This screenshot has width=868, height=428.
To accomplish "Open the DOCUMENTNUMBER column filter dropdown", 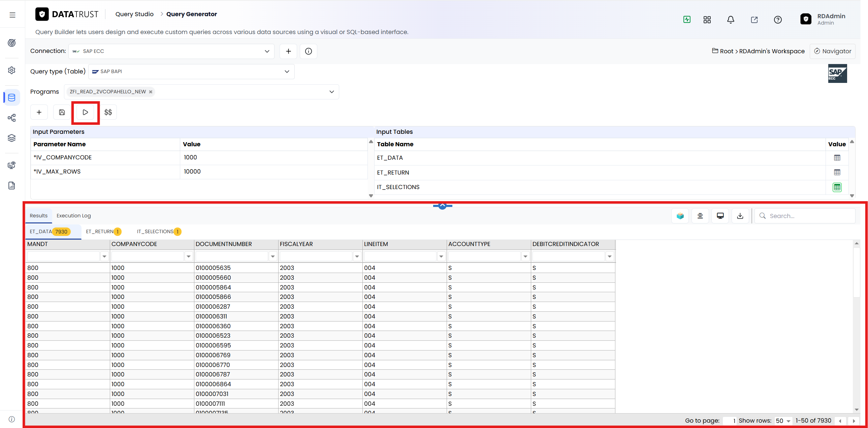I will pos(273,256).
